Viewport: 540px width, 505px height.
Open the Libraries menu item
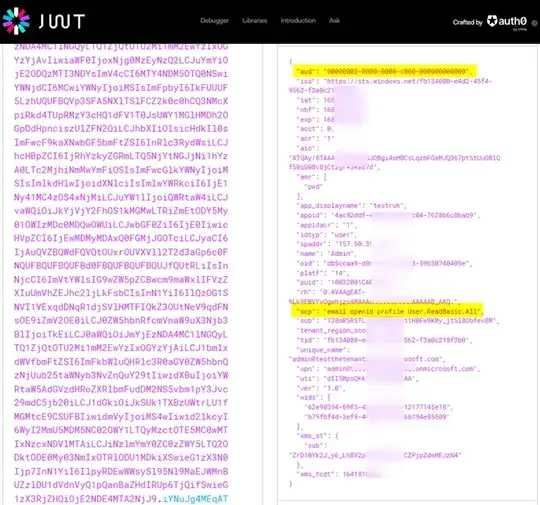point(255,21)
